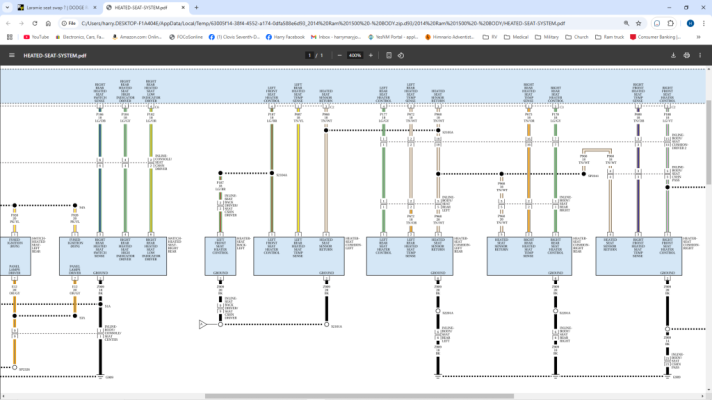Print the PDF document

687,55
